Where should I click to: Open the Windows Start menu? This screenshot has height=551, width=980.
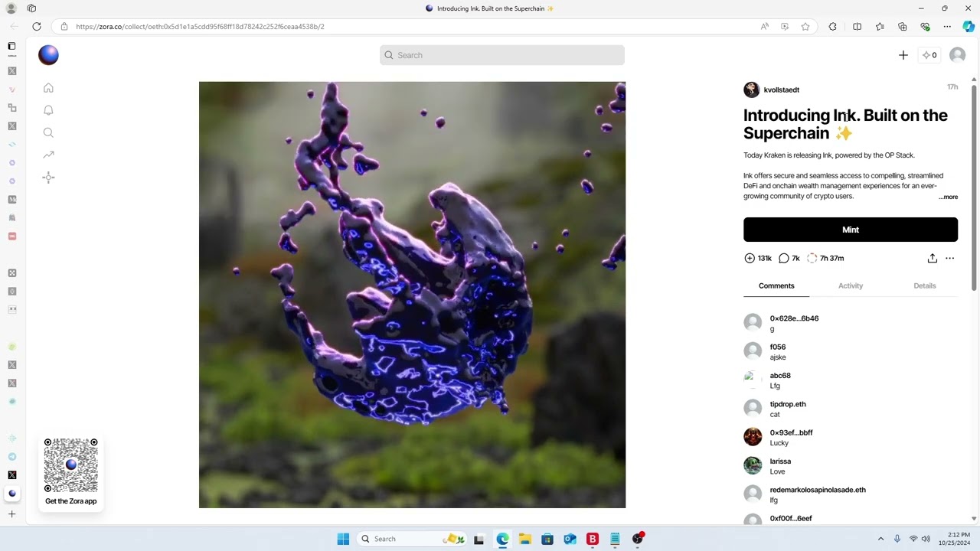pyautogui.click(x=343, y=539)
